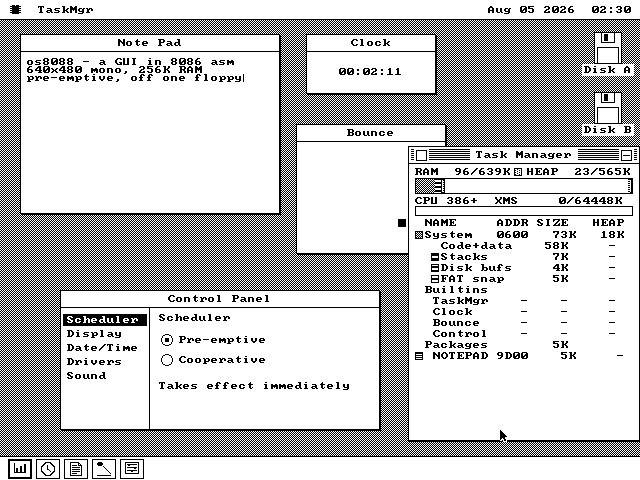This screenshot has width=640, height=480.
Task: Switch to Bounce via taskbar ball icon
Action: click(x=104, y=468)
